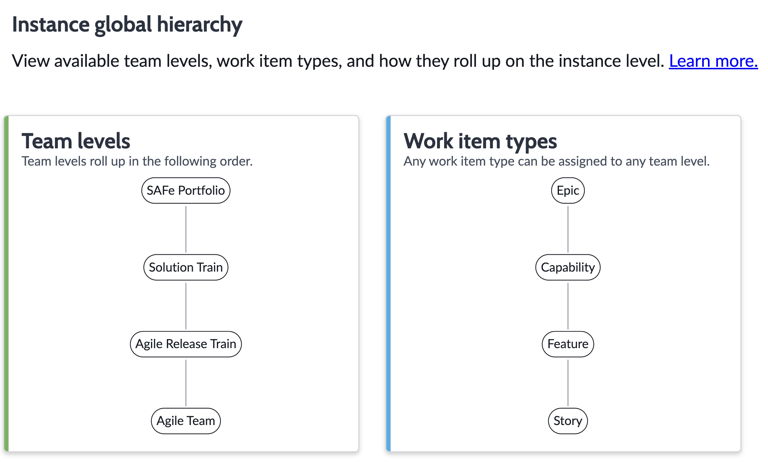768x462 pixels.
Task: Click the 'View available team levels' description
Action: [338, 61]
